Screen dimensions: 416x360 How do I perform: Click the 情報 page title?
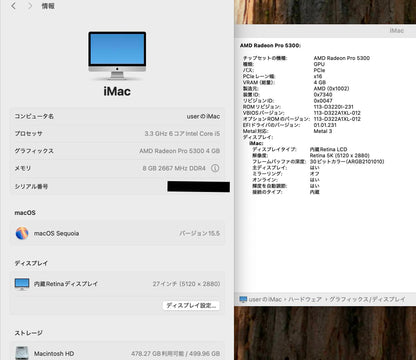[48, 6]
